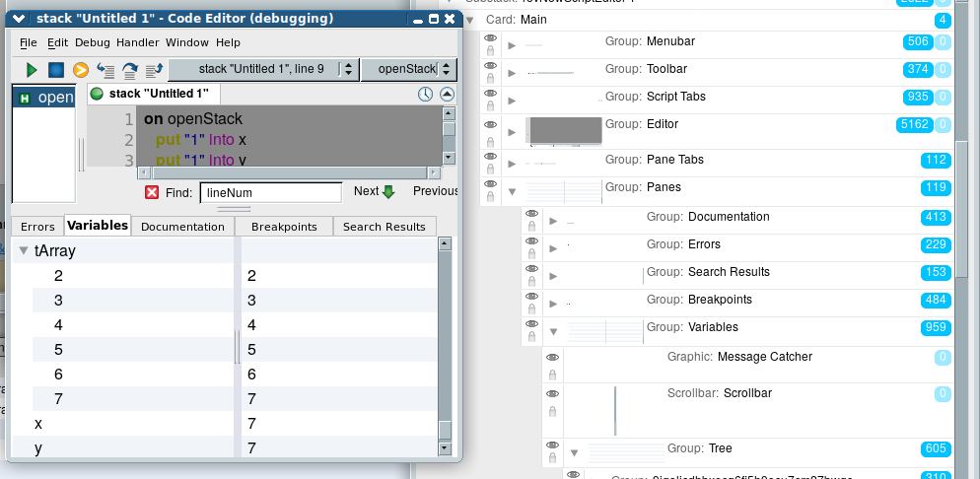Click the green Next arrow in Find bar
Image resolution: width=980 pixels, height=479 pixels.
coord(388,192)
